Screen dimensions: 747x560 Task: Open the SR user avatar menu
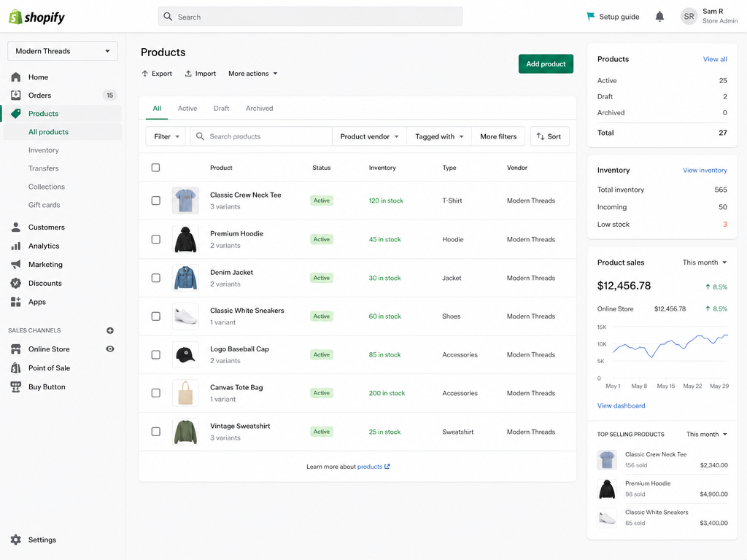pyautogui.click(x=689, y=16)
